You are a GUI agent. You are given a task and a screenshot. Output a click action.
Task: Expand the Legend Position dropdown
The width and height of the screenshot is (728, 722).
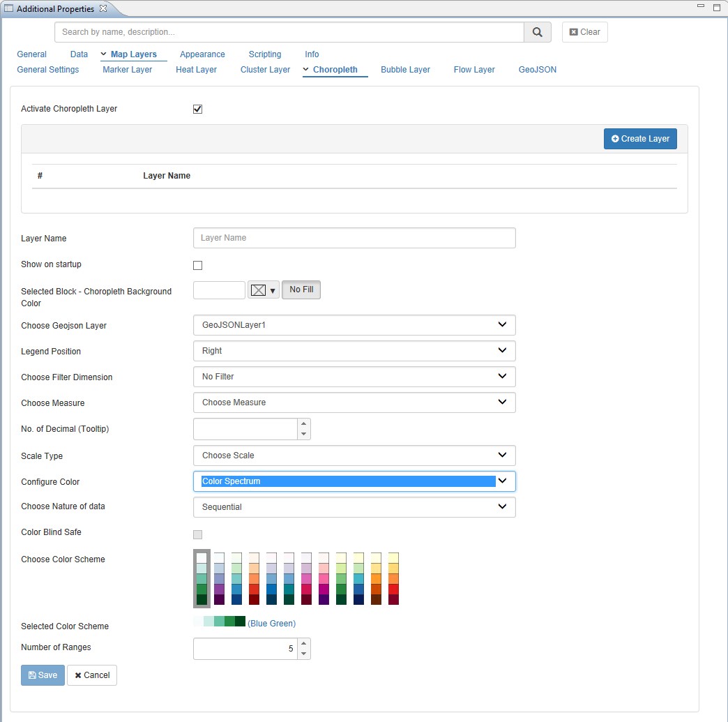[x=354, y=351]
